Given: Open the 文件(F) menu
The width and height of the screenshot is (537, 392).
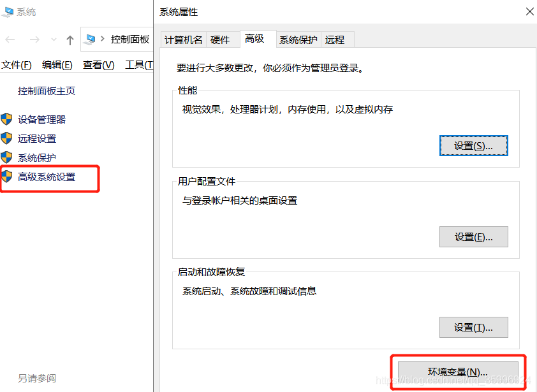Looking at the screenshot, I should 17,65.
